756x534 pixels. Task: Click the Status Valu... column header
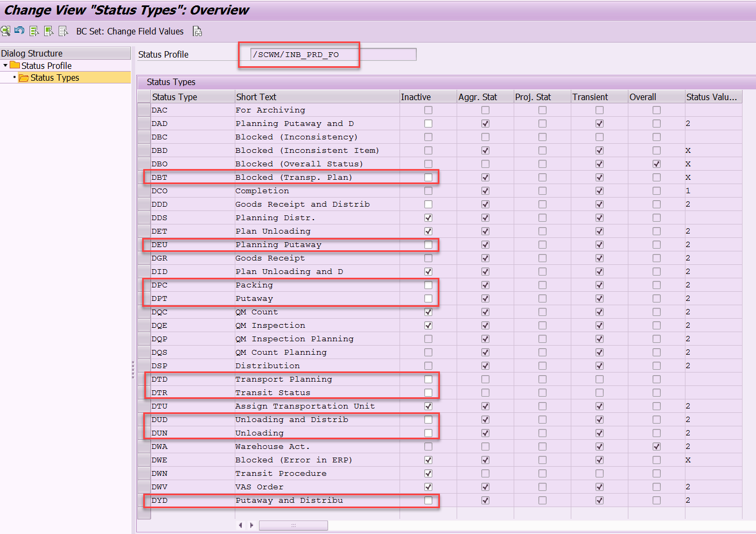(713, 97)
